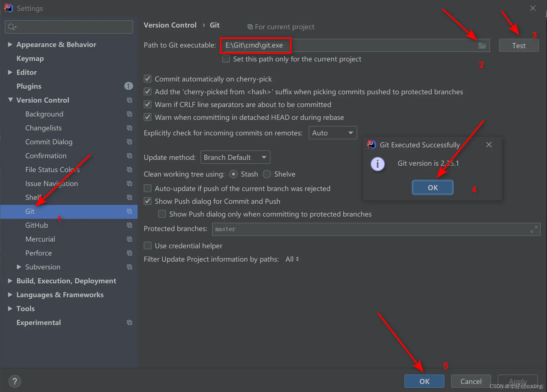Image resolution: width=547 pixels, height=392 pixels.
Task: Click the bottom OK button of Settings
Action: tap(424, 381)
